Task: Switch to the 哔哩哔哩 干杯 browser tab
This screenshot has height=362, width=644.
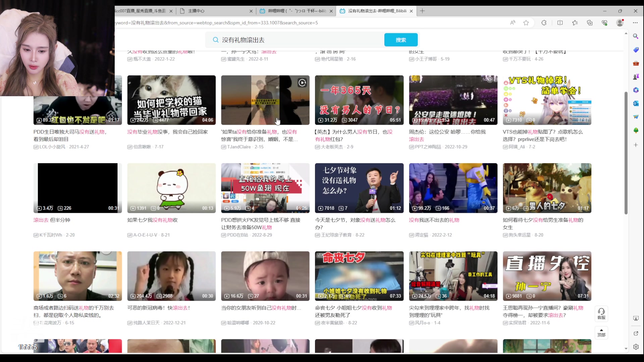Action: (x=297, y=11)
